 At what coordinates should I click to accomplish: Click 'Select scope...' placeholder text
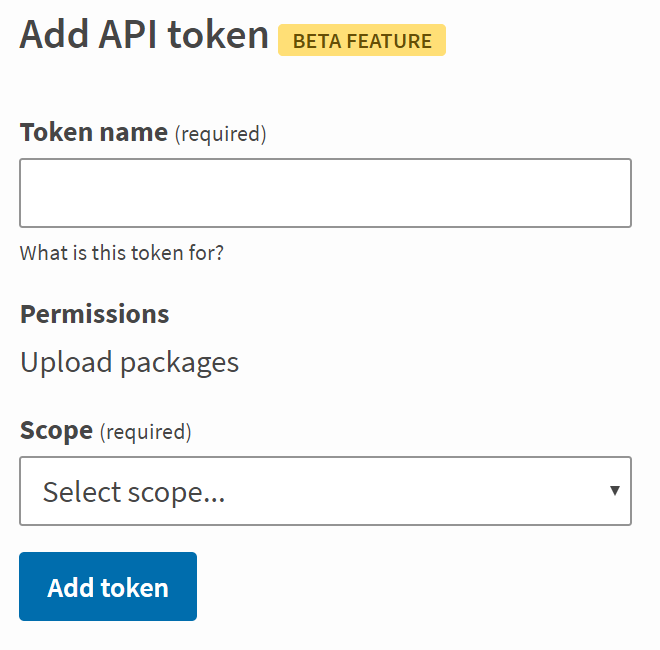tap(133, 492)
